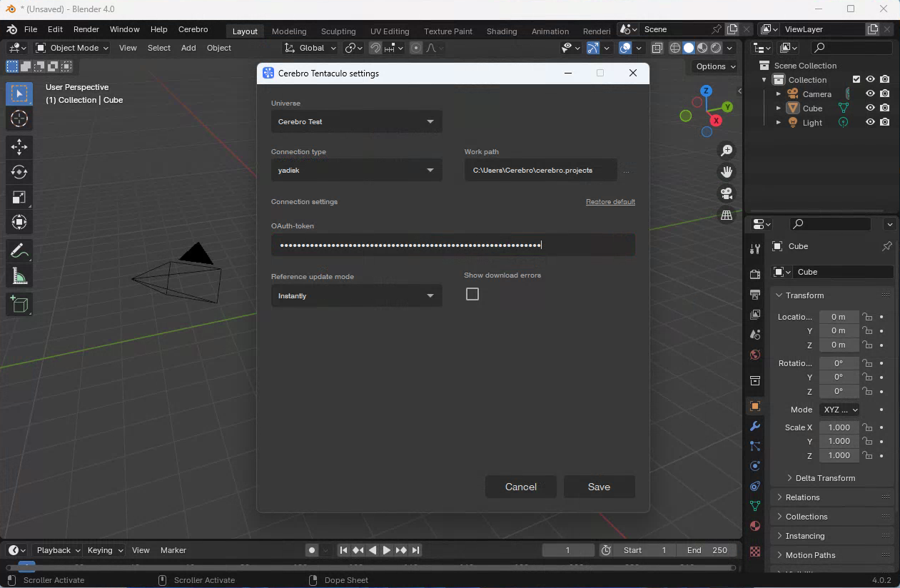Click the Scale X value field
Viewport: 900px width, 588px height.
click(839, 427)
